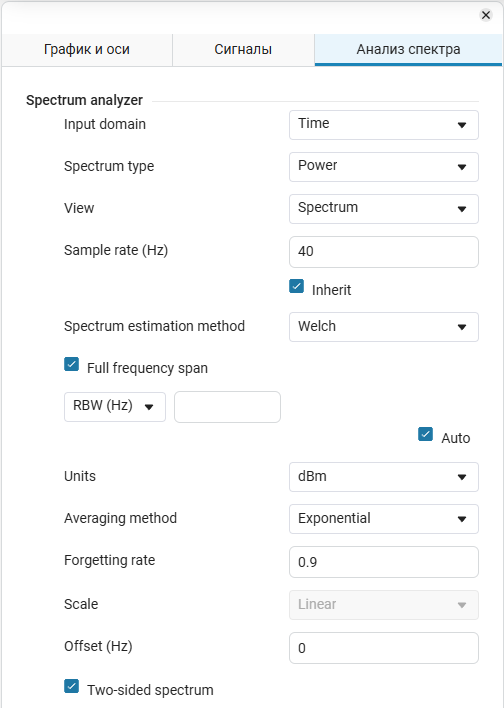Image resolution: width=504 pixels, height=708 pixels.
Task: Open the Input domain dropdown
Action: coord(383,125)
